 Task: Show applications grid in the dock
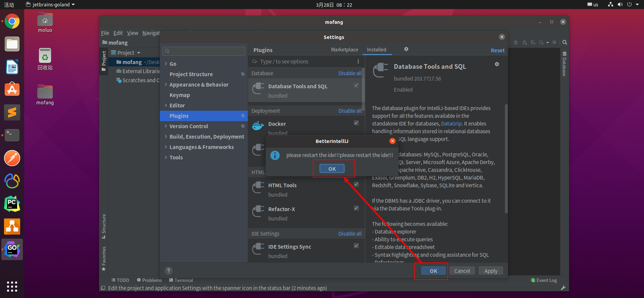pos(12,287)
